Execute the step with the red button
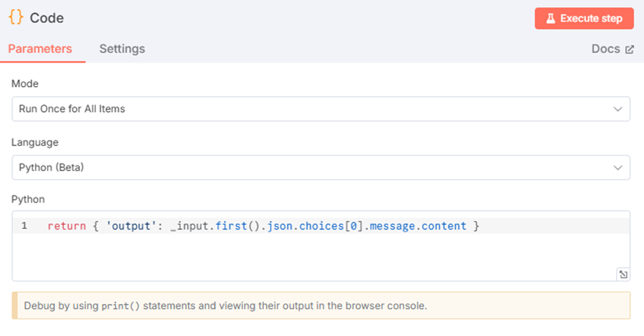Viewport: 644px width, 336px height. pos(584,19)
